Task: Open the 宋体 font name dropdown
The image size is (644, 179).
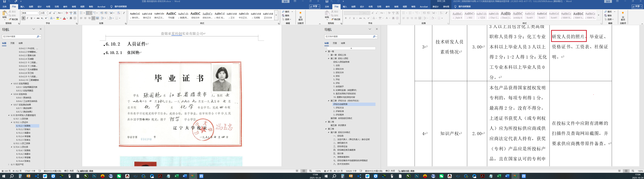Action: click(38, 13)
